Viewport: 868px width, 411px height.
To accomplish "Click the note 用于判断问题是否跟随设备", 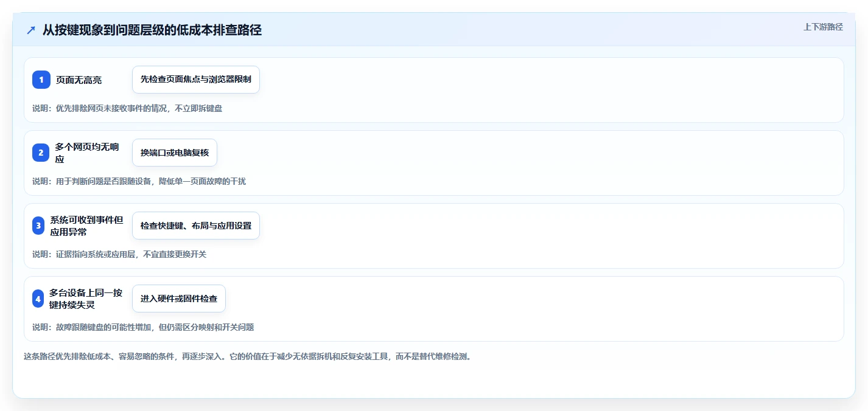I will click(139, 181).
